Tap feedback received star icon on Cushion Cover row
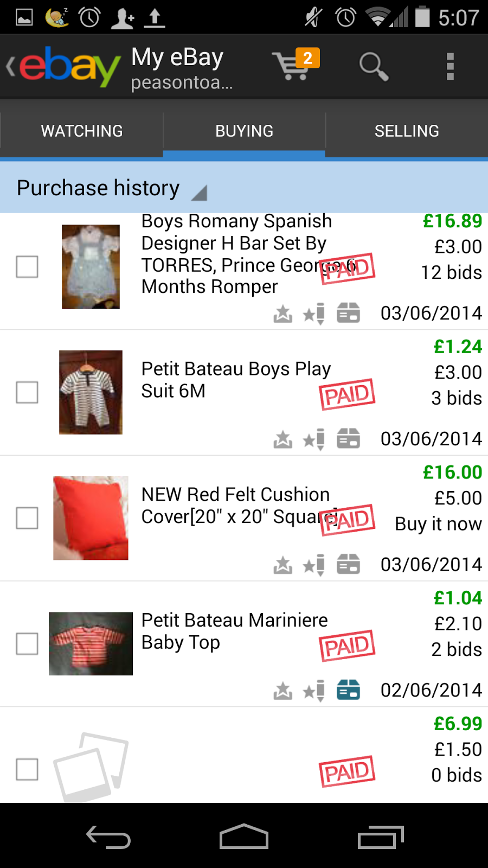 coord(282,565)
